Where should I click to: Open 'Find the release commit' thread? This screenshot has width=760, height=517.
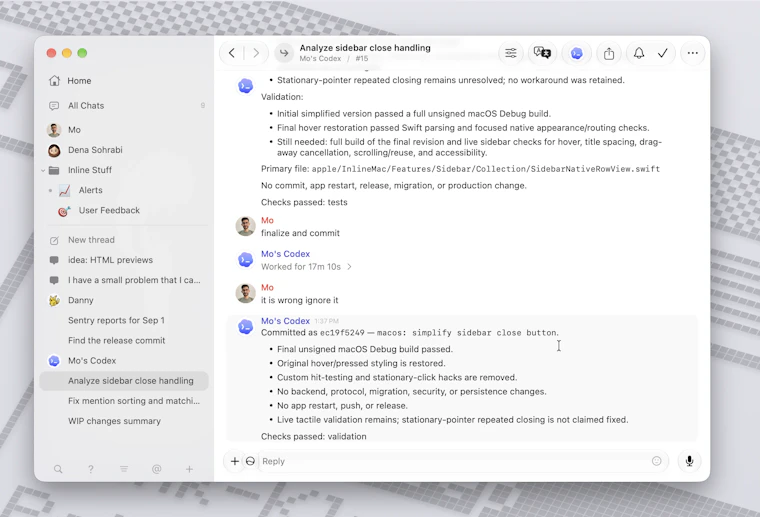125,341
